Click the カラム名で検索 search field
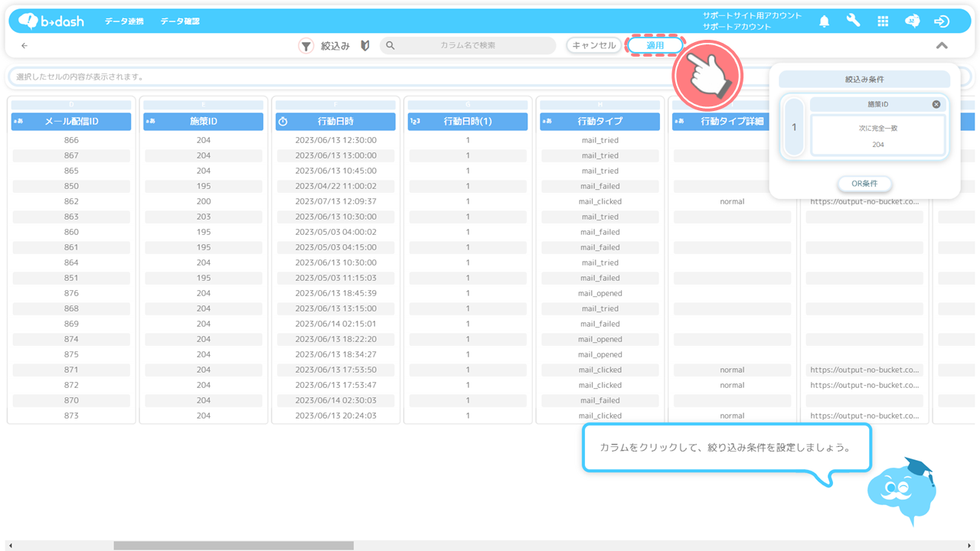The height and width of the screenshot is (551, 980). [x=468, y=46]
